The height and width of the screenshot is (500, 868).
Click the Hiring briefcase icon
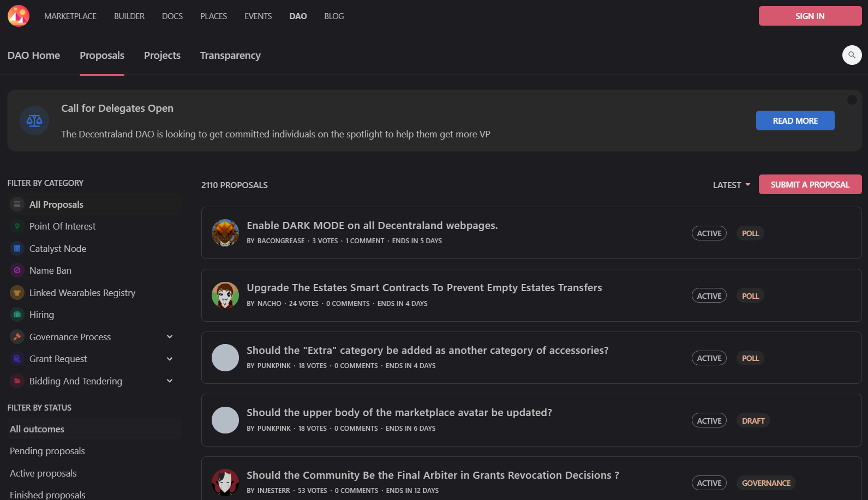[x=17, y=315]
